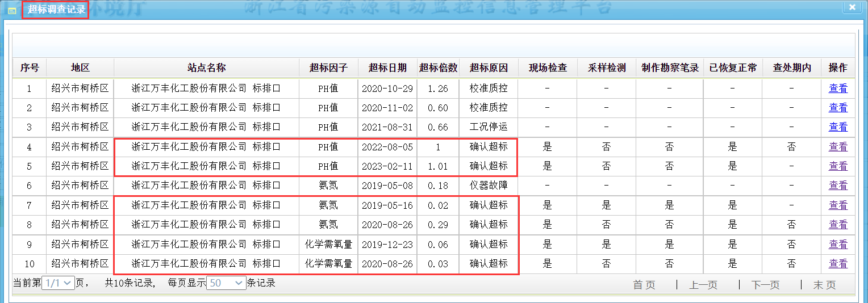This screenshot has width=868, height=303.
Task: Click exceedance multiple 1.01
Action: [x=438, y=166]
